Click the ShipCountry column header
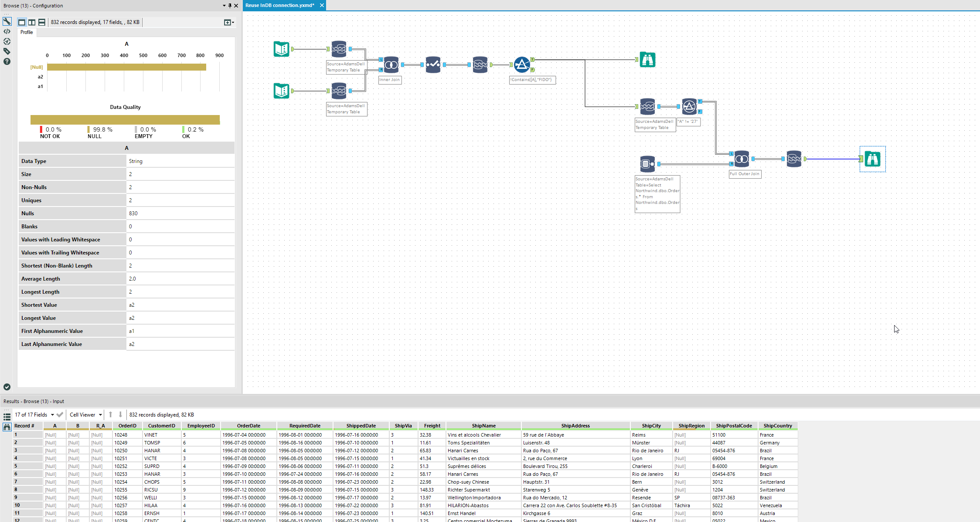The image size is (980, 522). click(777, 426)
